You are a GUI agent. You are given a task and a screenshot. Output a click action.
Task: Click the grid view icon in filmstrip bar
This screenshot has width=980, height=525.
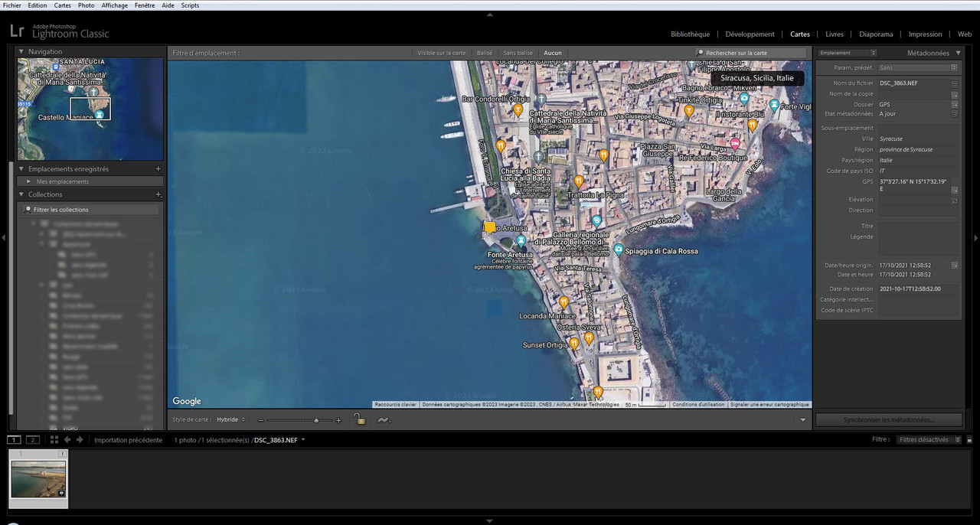(x=54, y=440)
